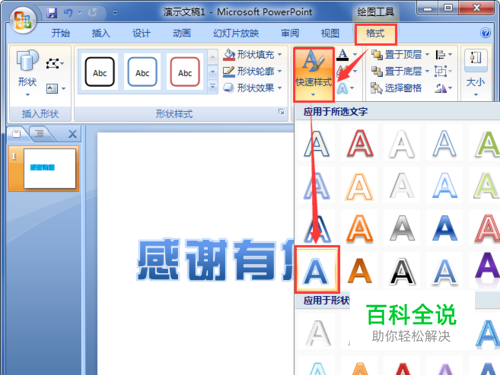Open PowerPoint help question mark

click(x=485, y=33)
